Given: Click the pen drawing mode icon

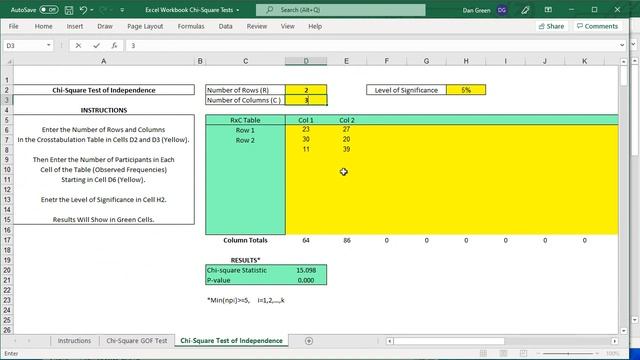Looking at the screenshot, I should [x=525, y=10].
